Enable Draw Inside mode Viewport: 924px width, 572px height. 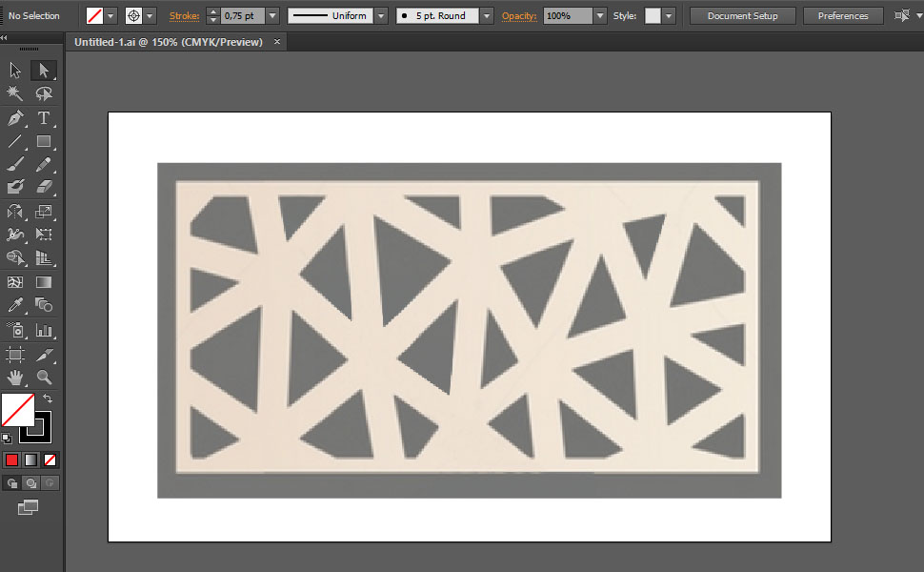coord(50,483)
